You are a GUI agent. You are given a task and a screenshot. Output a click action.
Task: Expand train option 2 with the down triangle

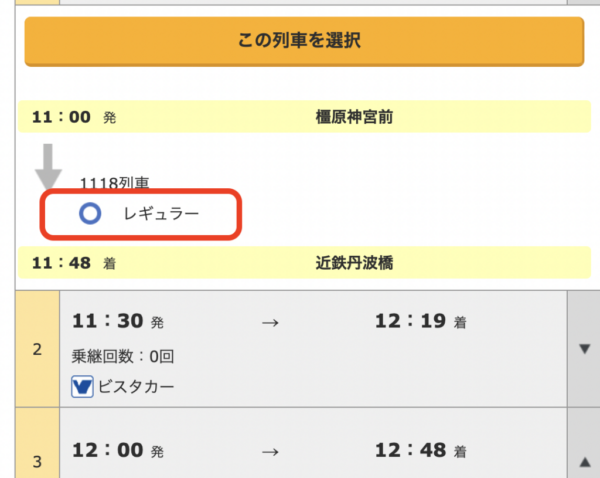(x=584, y=349)
